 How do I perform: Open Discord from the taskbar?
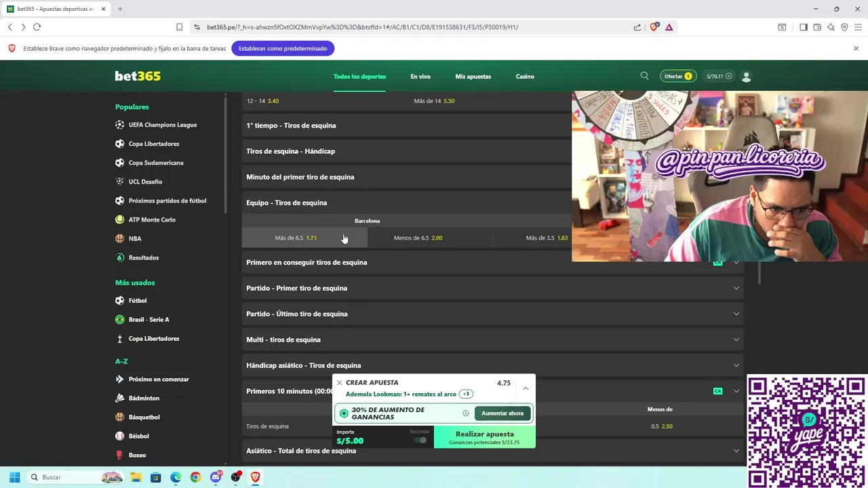[x=216, y=477]
